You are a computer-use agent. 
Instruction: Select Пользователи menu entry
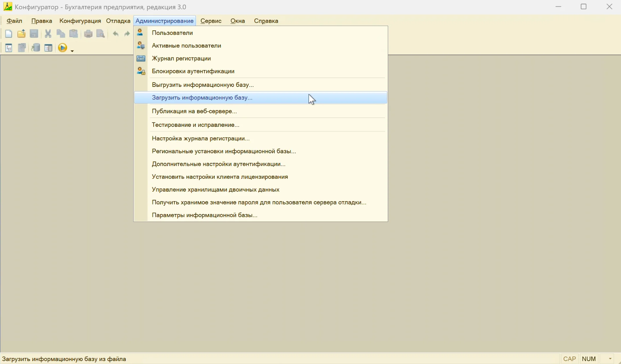[x=261, y=33]
